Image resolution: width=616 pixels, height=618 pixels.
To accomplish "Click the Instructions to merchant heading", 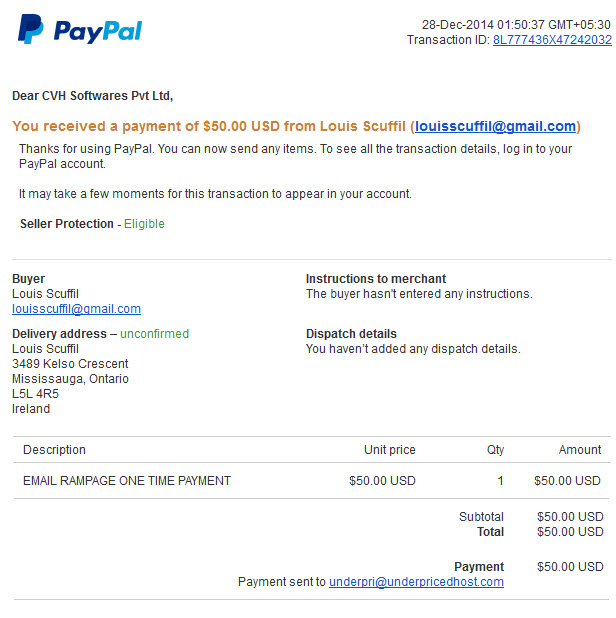I will coord(376,279).
